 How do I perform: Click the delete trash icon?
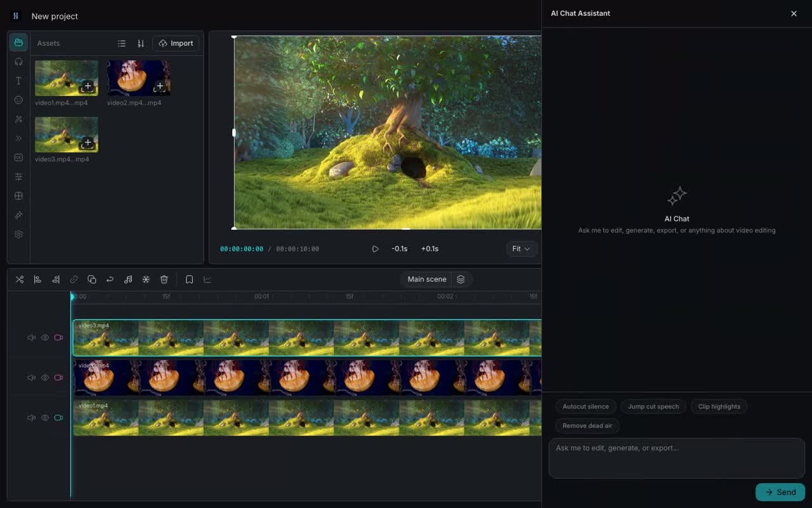pyautogui.click(x=164, y=279)
